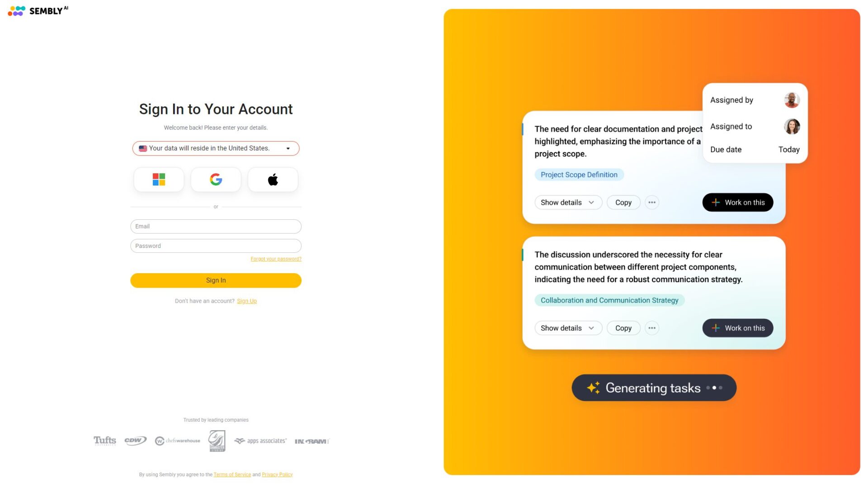Follow the Sign Up link
Viewport: 868px width, 484px height.
[247, 301]
